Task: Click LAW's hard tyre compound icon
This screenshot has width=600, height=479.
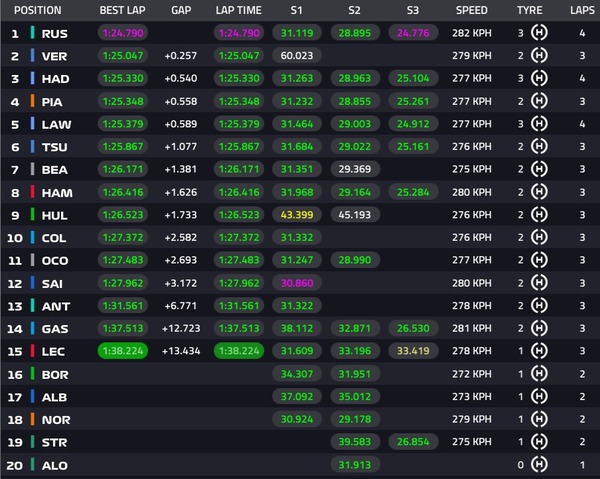Action: (539, 124)
